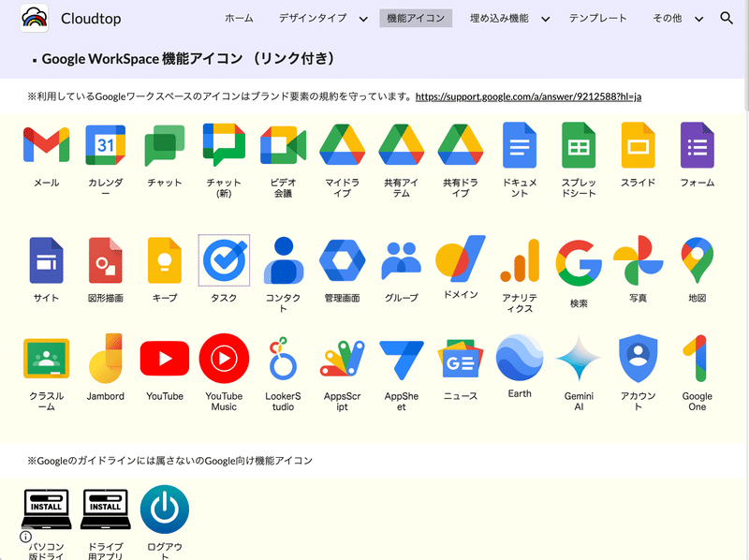749x560 pixels.
Task: Open the ドキュメント Docs icon
Action: (520, 145)
